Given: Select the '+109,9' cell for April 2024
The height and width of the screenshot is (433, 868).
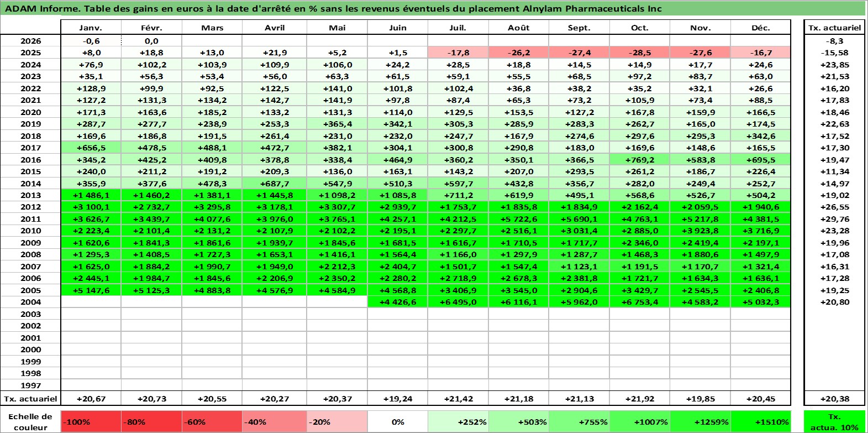Looking at the screenshot, I should 275,65.
